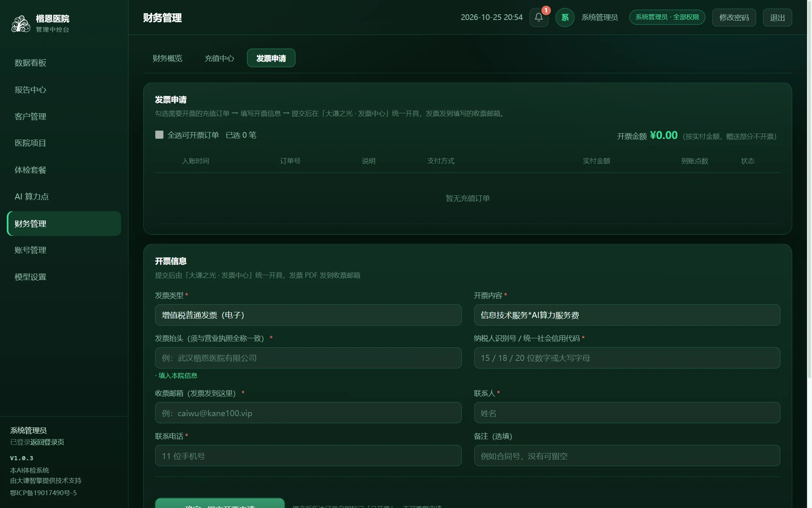Focus the 纳税人识别号 input field
This screenshot has height=508, width=812.
pyautogui.click(x=627, y=358)
